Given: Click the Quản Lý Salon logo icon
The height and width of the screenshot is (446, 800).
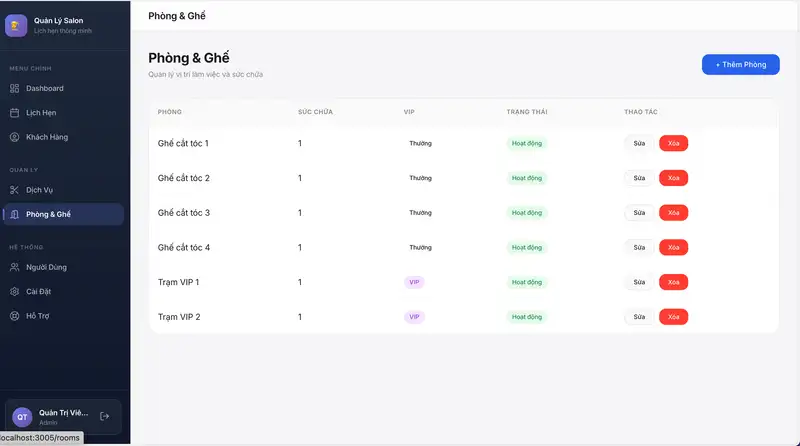Looking at the screenshot, I should coord(16,25).
